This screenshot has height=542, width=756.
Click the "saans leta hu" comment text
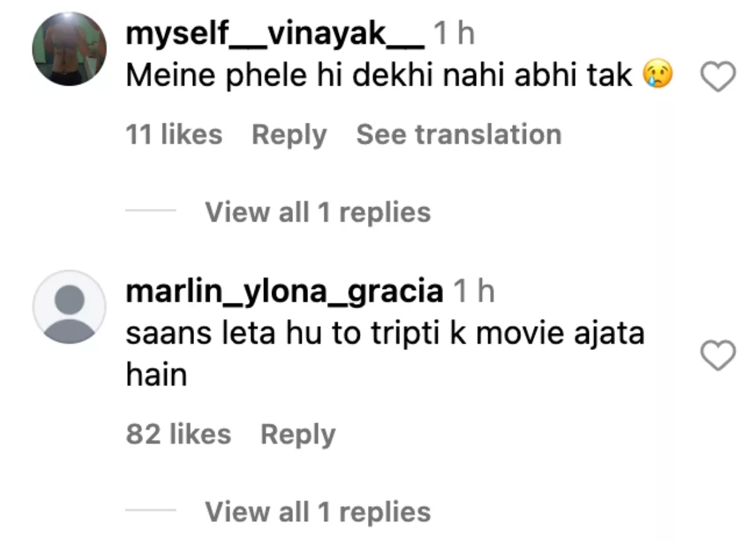point(384,333)
